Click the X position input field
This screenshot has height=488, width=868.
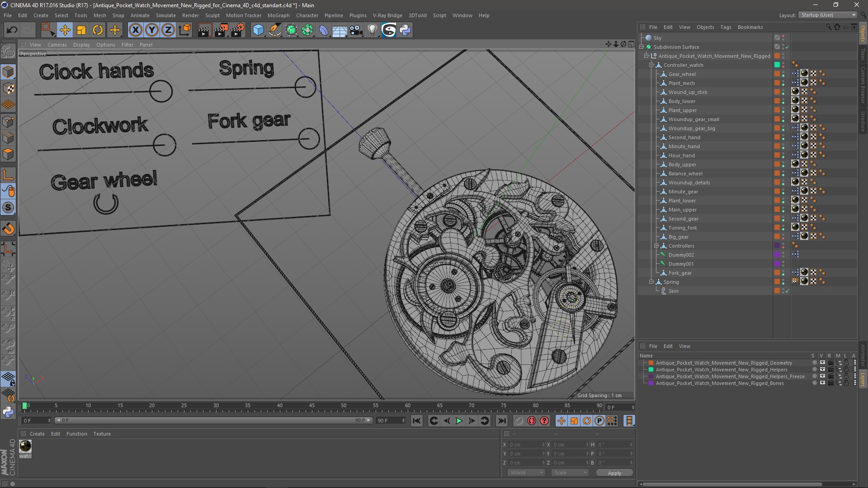[x=526, y=445]
